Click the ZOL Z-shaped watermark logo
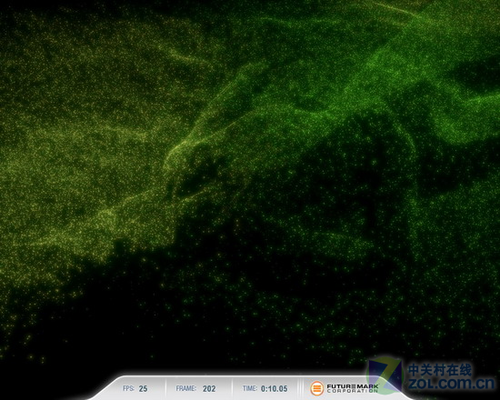Viewport: 500px width, 400px height. click(x=385, y=375)
